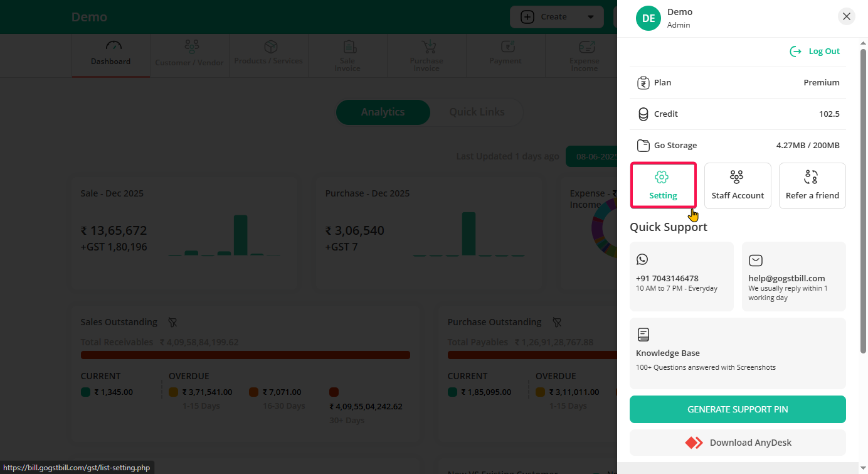Click the help email support card
Image resolution: width=868 pixels, height=474 pixels.
point(793,276)
